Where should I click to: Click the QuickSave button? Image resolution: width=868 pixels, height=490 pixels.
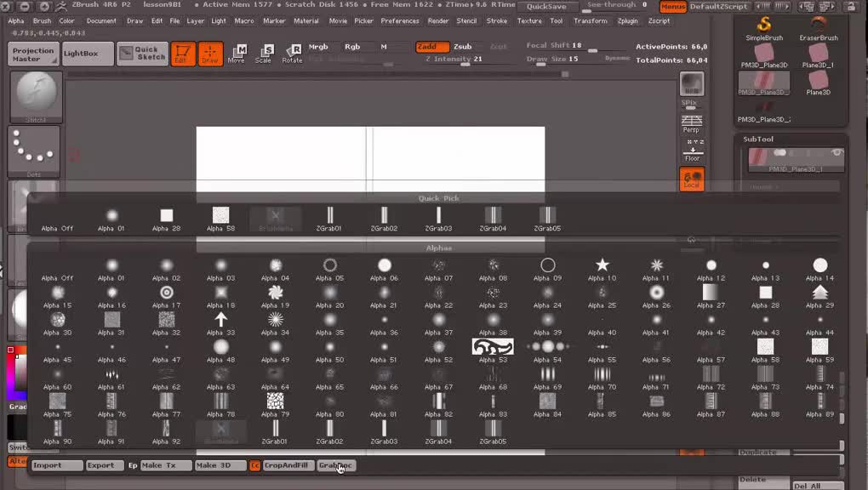546,7
